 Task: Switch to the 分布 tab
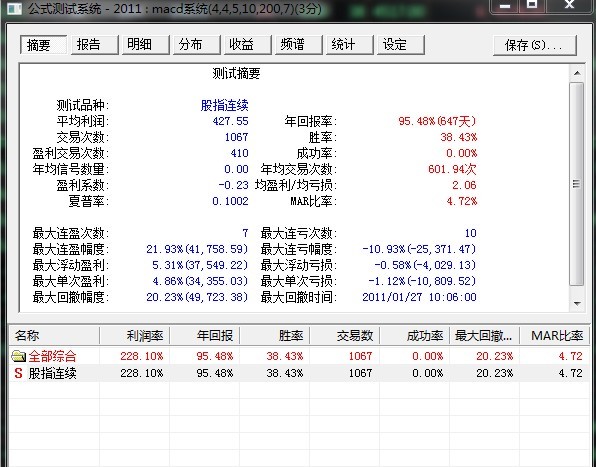click(197, 45)
